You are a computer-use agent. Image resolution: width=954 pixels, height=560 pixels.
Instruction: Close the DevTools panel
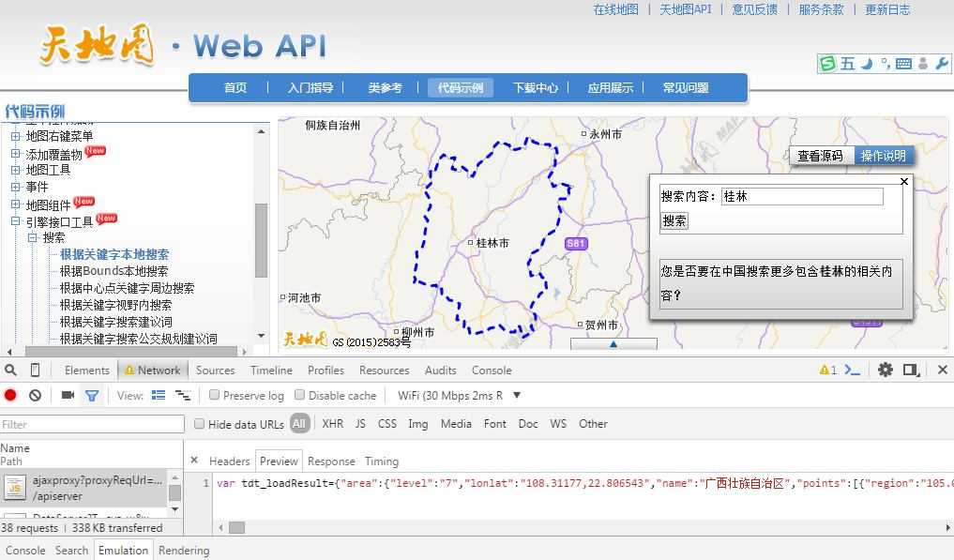pyautogui.click(x=943, y=370)
